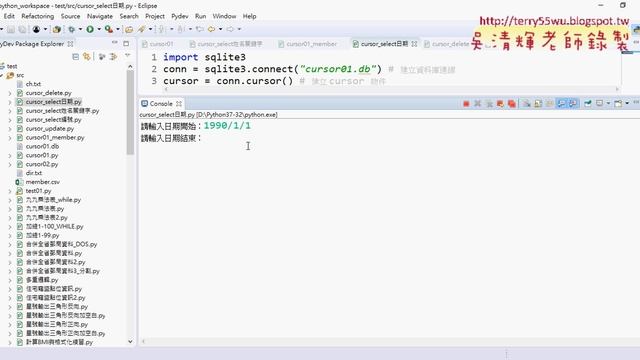Viewport: 640px width, 360px height.
Task: Open the Search menu
Action: (x=129, y=16)
